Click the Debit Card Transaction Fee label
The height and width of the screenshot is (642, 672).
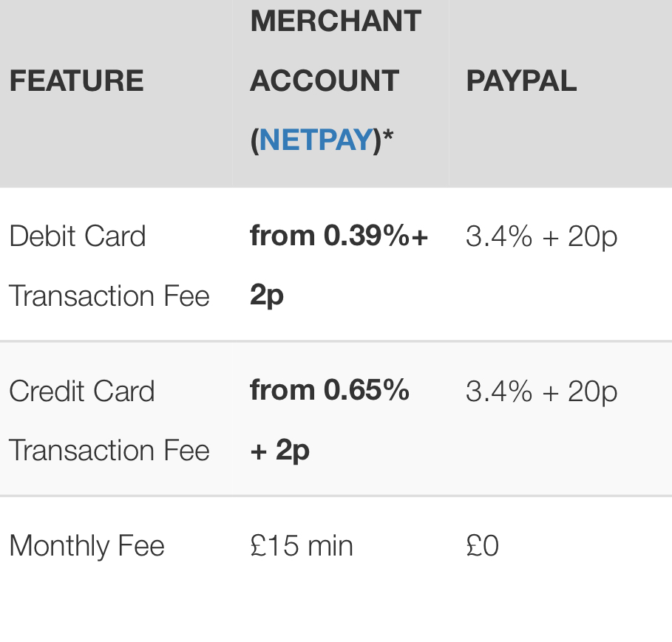(x=109, y=266)
